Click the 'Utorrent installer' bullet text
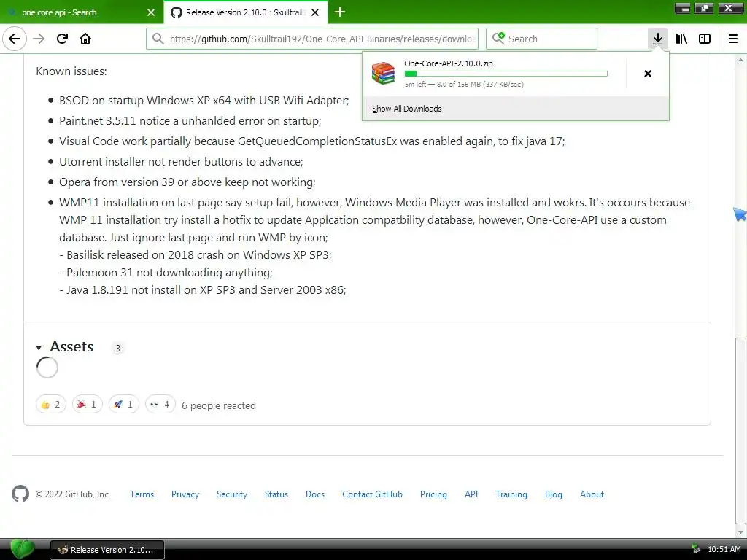Screen dimensions: 747x560 click(x=181, y=161)
